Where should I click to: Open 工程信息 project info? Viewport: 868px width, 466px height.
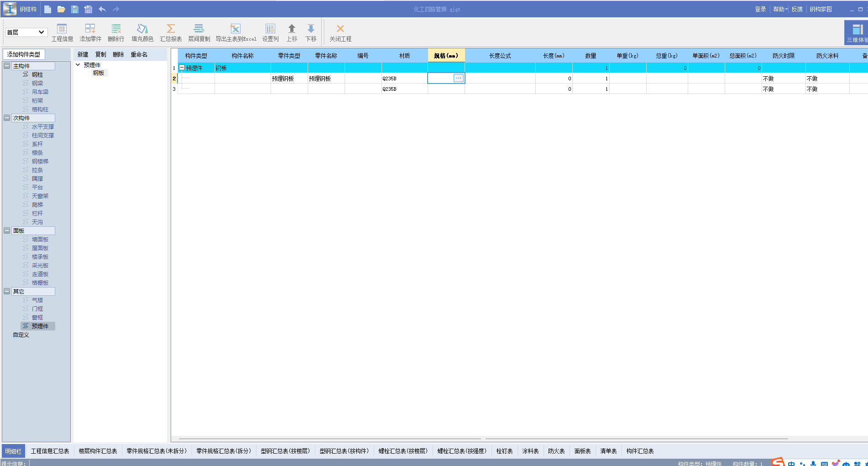point(62,33)
